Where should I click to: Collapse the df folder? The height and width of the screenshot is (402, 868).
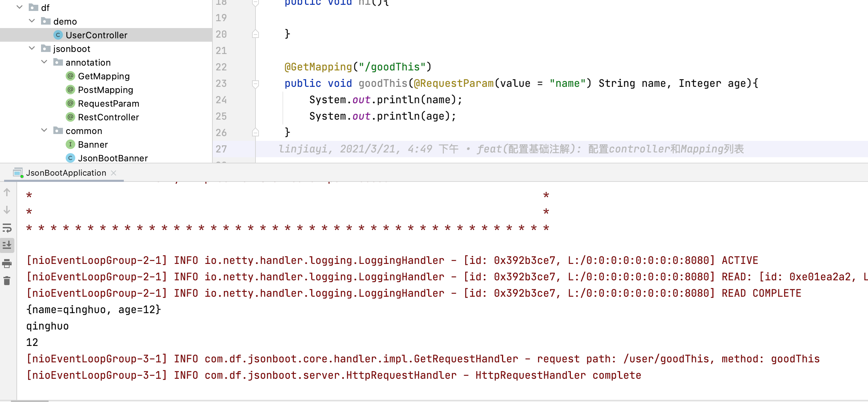tap(20, 7)
